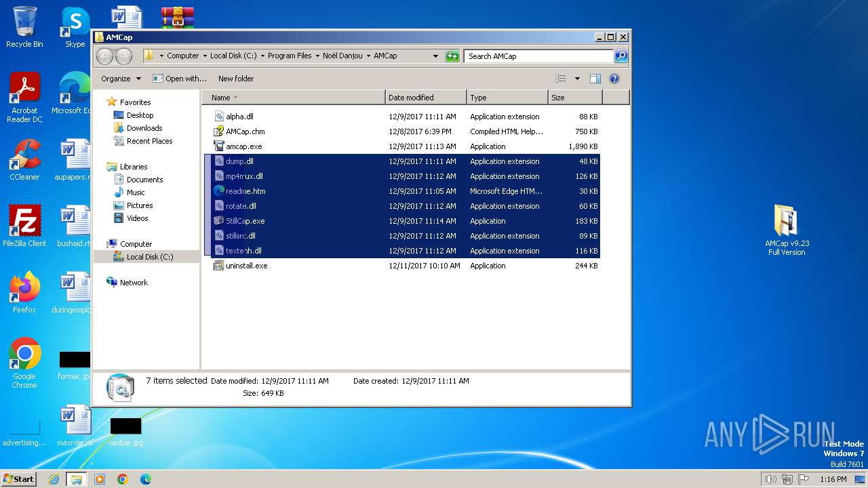Click the uninstall.exe file icon
The width and height of the screenshot is (868, 488).
click(x=218, y=266)
